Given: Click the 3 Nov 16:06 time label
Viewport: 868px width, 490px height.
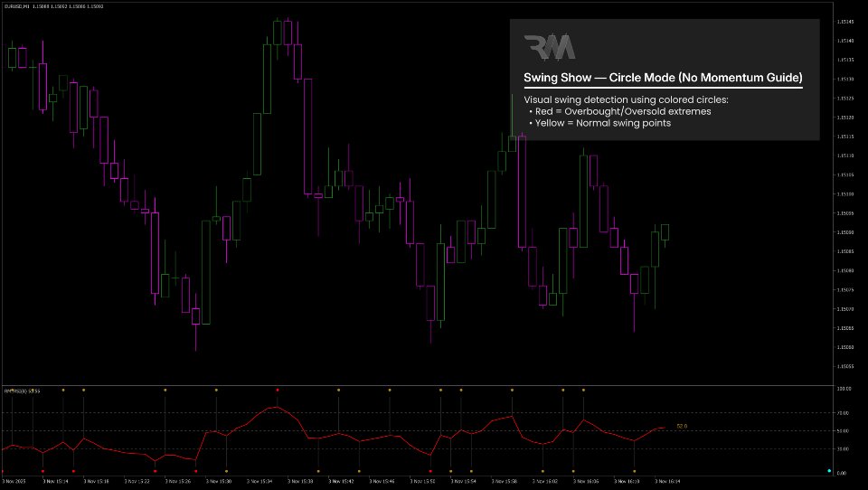Looking at the screenshot, I should [587, 482].
